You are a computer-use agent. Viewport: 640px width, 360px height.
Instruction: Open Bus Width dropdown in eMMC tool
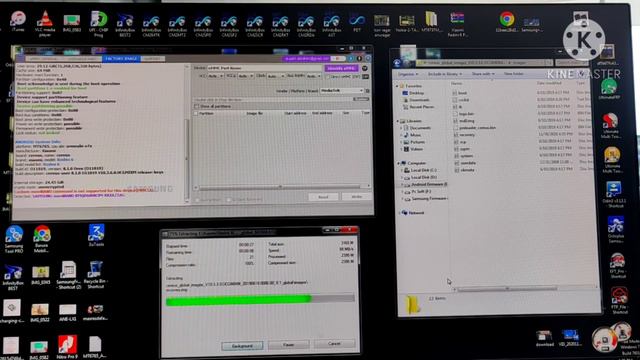point(313,76)
